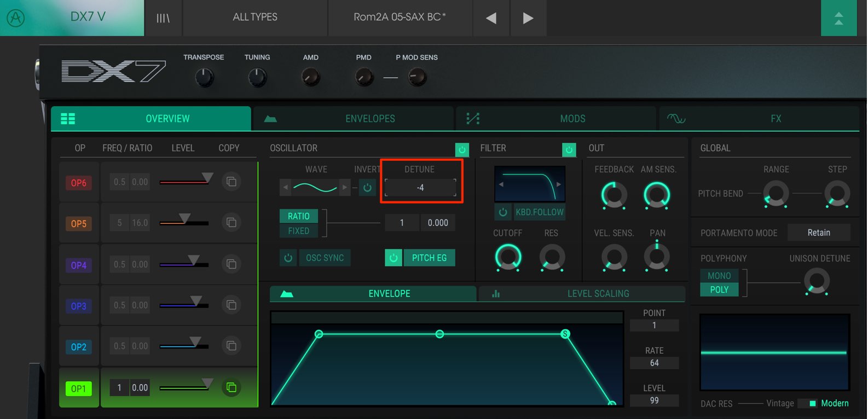Copy the OP6 operator settings
The width and height of the screenshot is (868, 419).
[x=232, y=182]
